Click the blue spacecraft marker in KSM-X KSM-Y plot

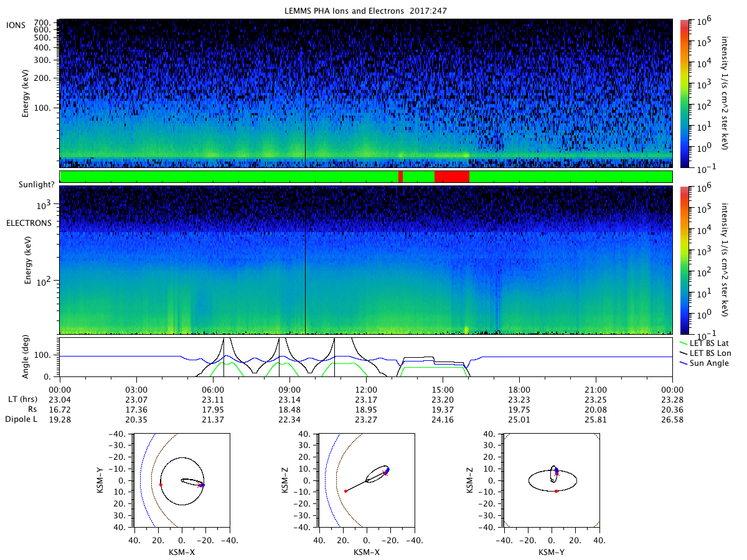coord(202,484)
